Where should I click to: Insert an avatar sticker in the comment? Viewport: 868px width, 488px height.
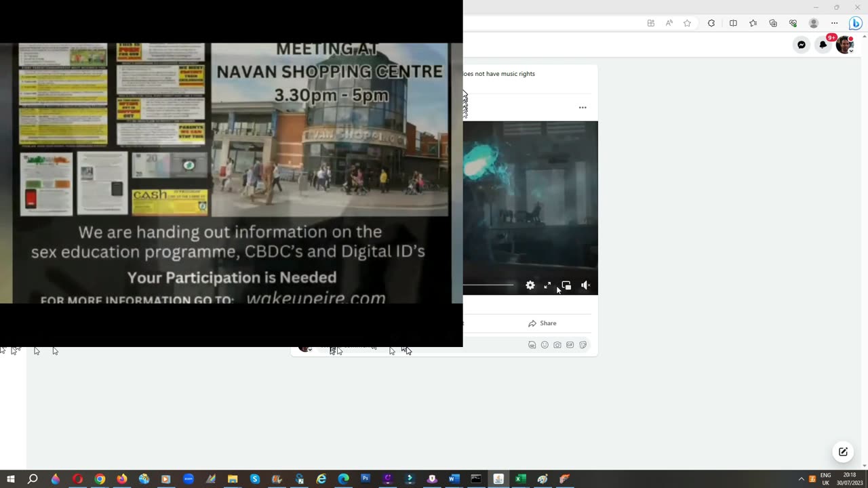coord(532,345)
